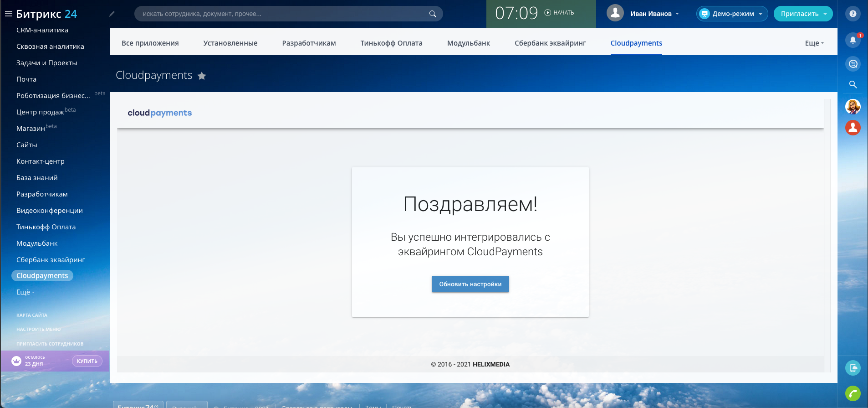Click the teal document widget icon

[x=853, y=368]
